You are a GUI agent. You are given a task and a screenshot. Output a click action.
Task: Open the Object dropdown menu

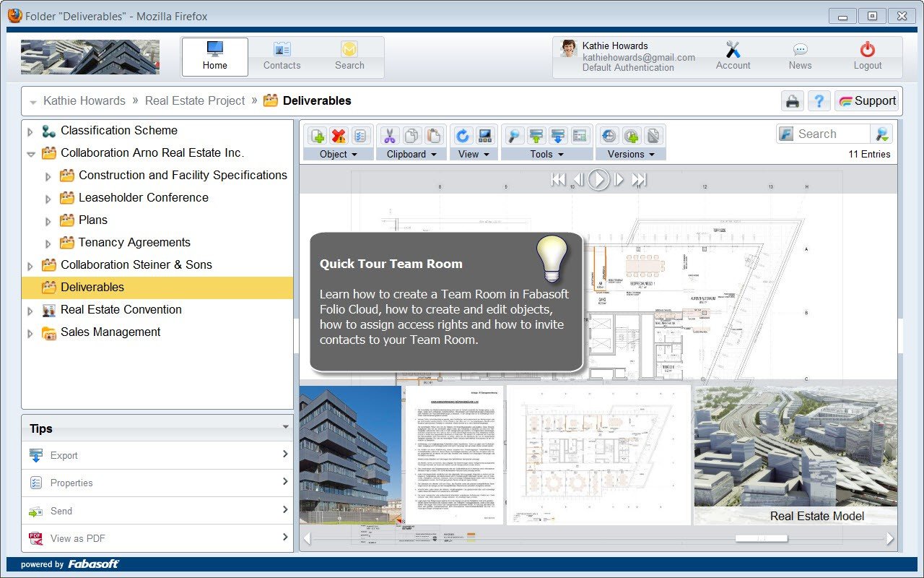[x=339, y=154]
